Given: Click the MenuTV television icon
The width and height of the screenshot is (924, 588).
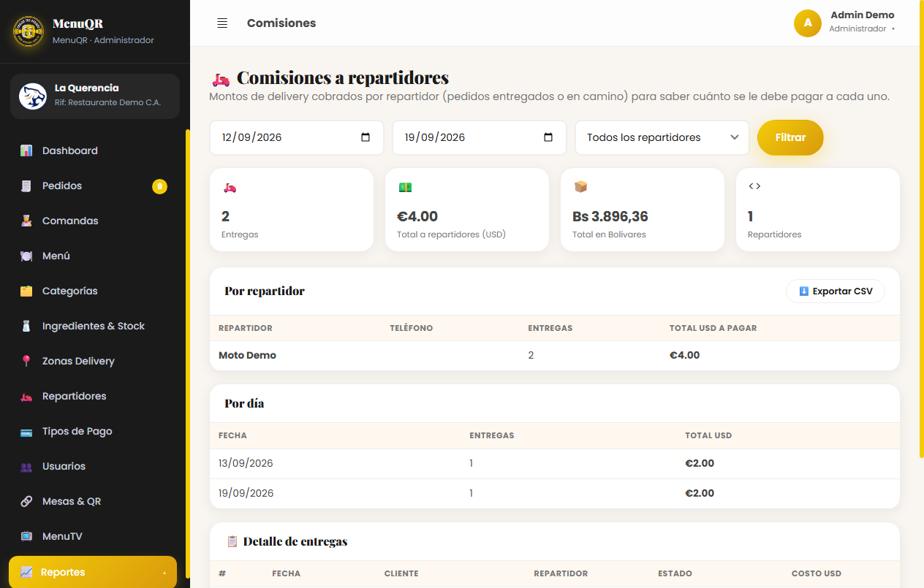Looking at the screenshot, I should 26,536.
